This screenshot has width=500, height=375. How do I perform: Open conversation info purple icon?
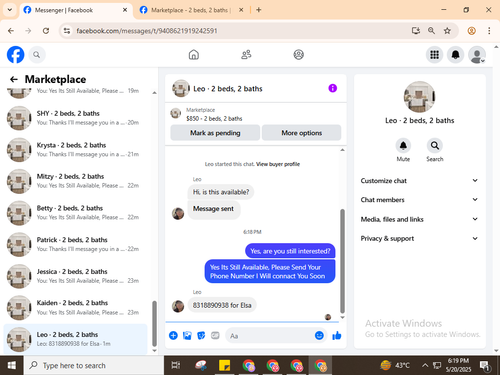tap(332, 88)
